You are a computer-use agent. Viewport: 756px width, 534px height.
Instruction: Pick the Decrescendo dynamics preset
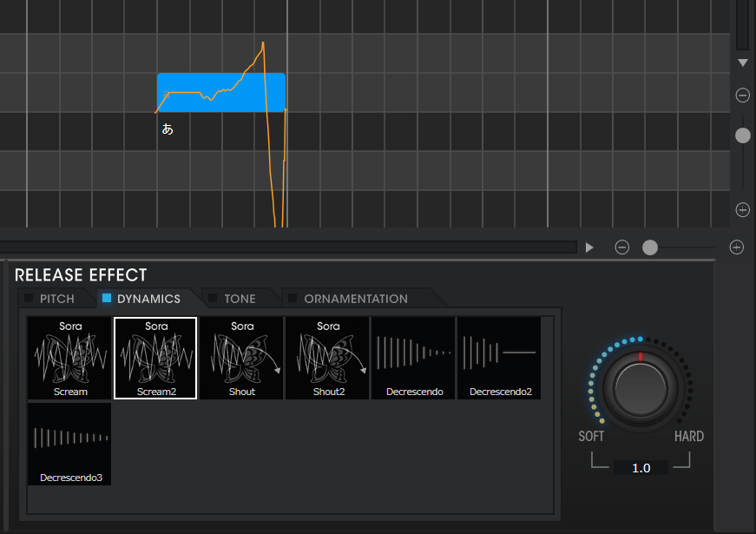pos(413,358)
